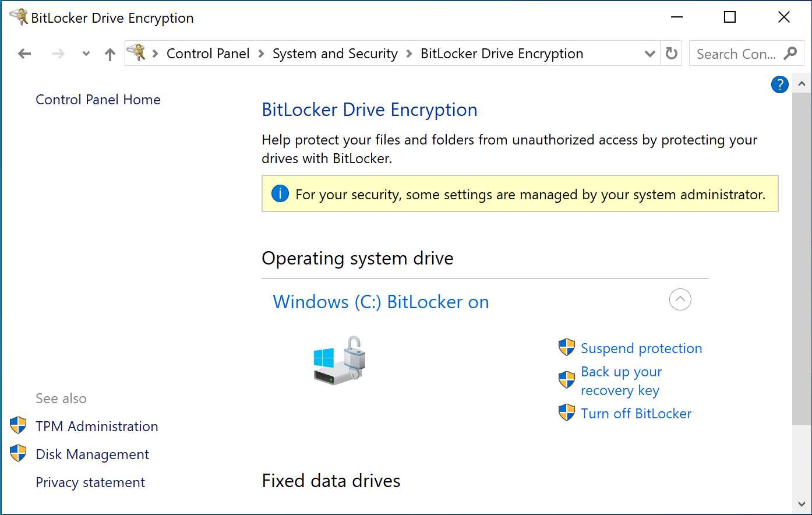Click the shield icon next to Turn off BitLocker
The width and height of the screenshot is (812, 515).
(x=566, y=412)
